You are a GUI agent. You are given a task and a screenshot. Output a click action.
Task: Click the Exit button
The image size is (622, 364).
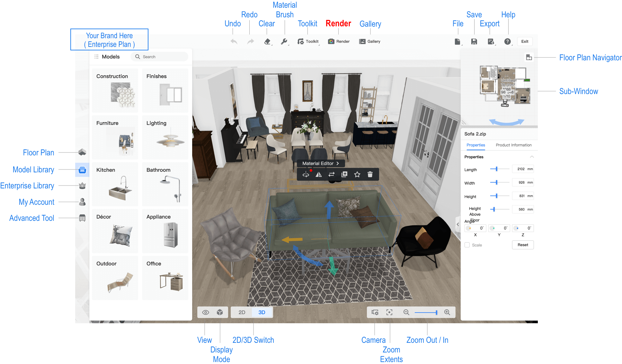525,41
